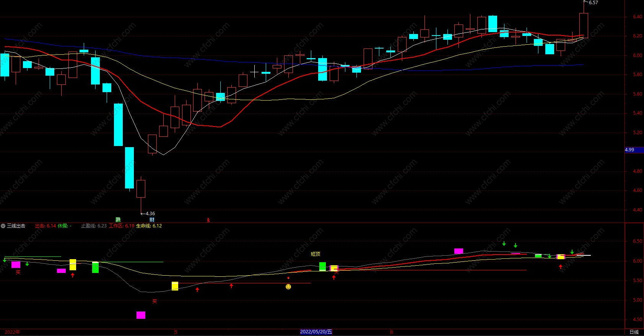Click the 买 signal above the lowest magenta block

[x=154, y=301]
